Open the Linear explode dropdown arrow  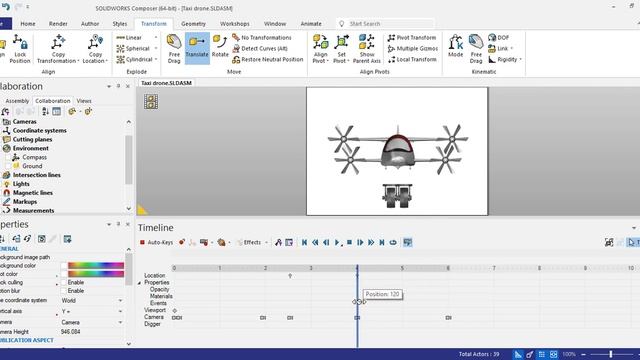[x=156, y=38]
